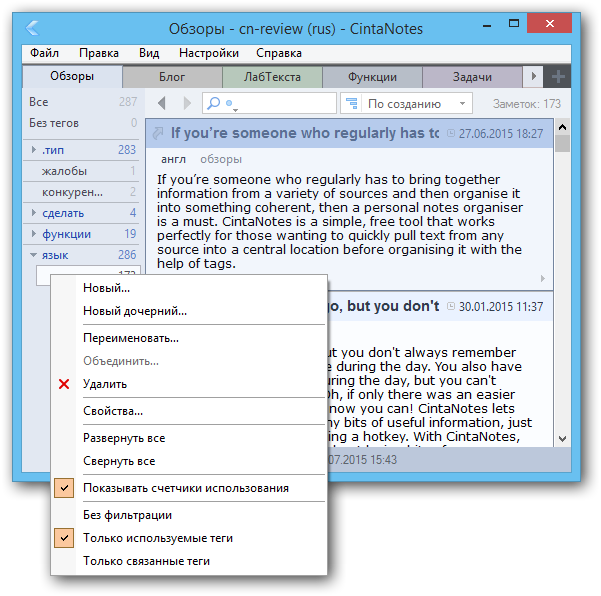Screen dimensions: 601x596
Task: Click clock icon beside 27.06.2015 18:27
Action: [x=451, y=133]
